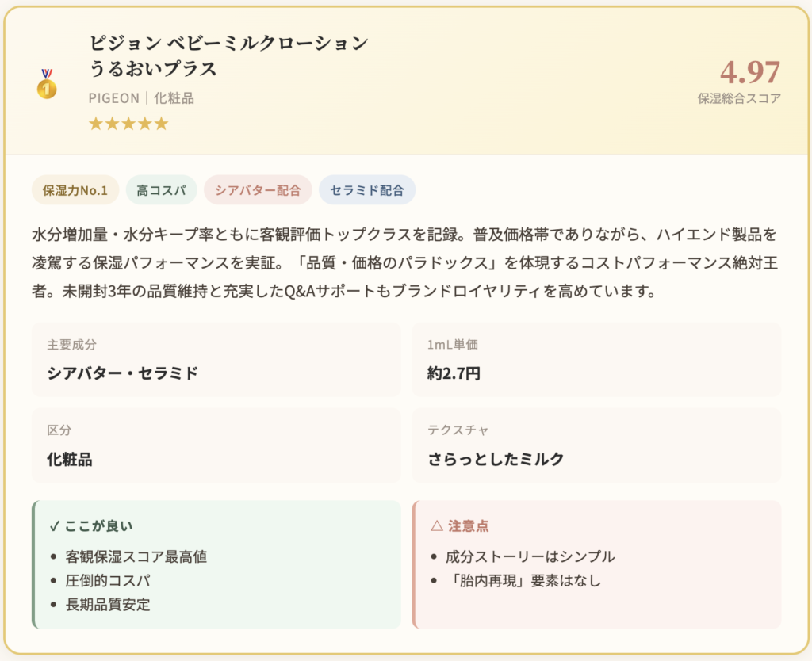
Task: Click the 区分 化粧品 info box
Action: pos(216,445)
